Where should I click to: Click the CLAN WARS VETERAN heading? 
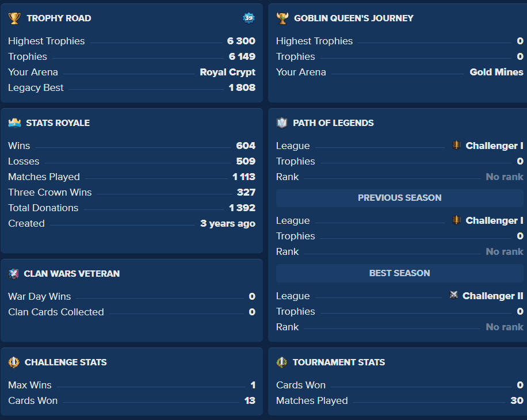(71, 273)
